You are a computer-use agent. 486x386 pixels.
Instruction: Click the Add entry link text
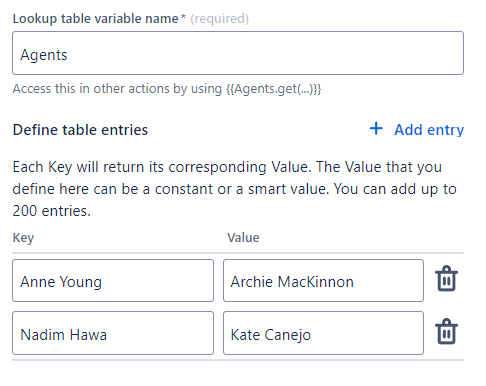(429, 130)
